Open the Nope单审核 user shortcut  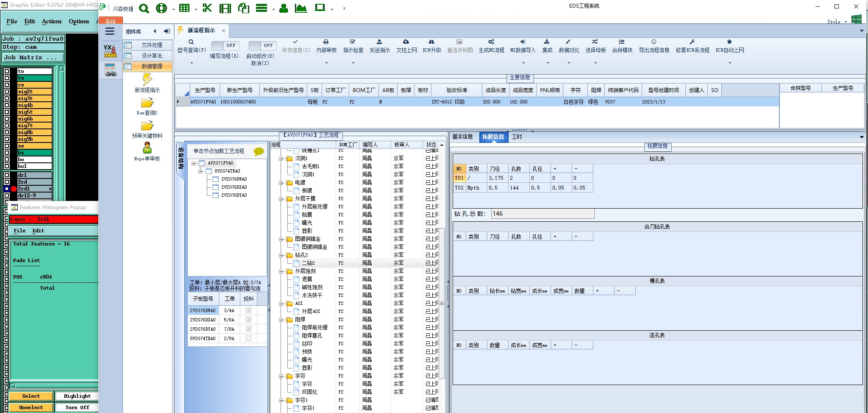[x=147, y=152]
